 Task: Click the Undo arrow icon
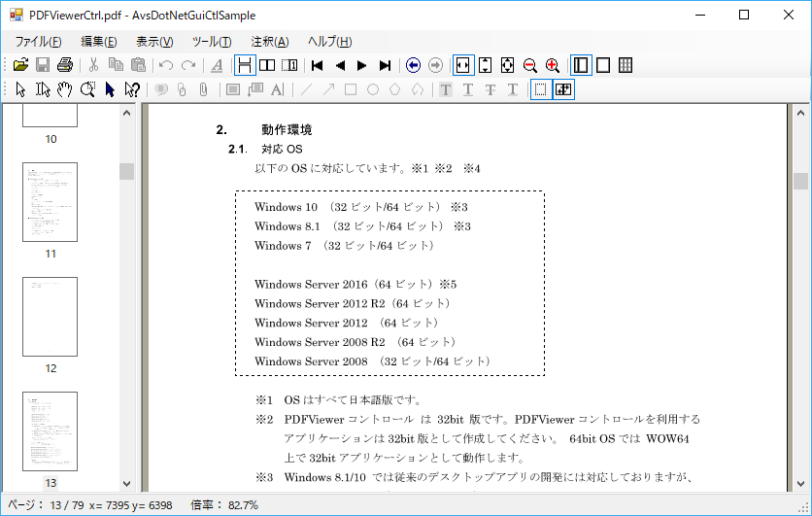tap(166, 65)
